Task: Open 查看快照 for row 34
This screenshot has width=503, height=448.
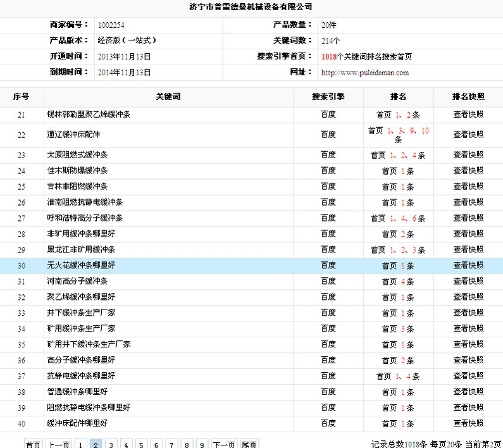Action: (468, 328)
